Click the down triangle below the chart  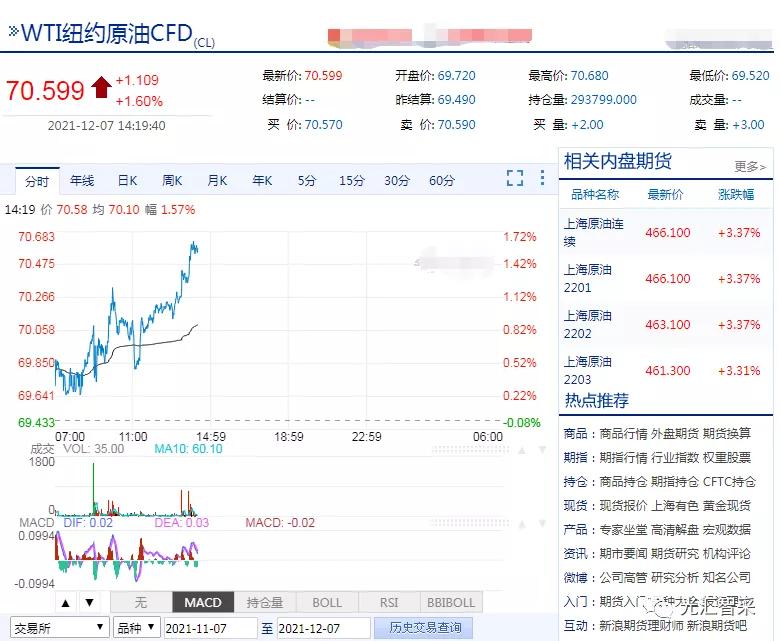point(89,602)
